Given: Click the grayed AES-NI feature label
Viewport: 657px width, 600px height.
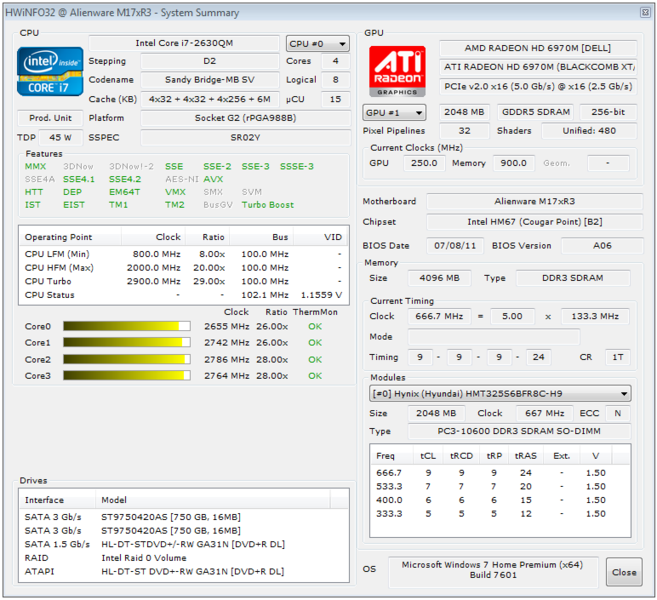Looking at the screenshot, I should [x=181, y=179].
